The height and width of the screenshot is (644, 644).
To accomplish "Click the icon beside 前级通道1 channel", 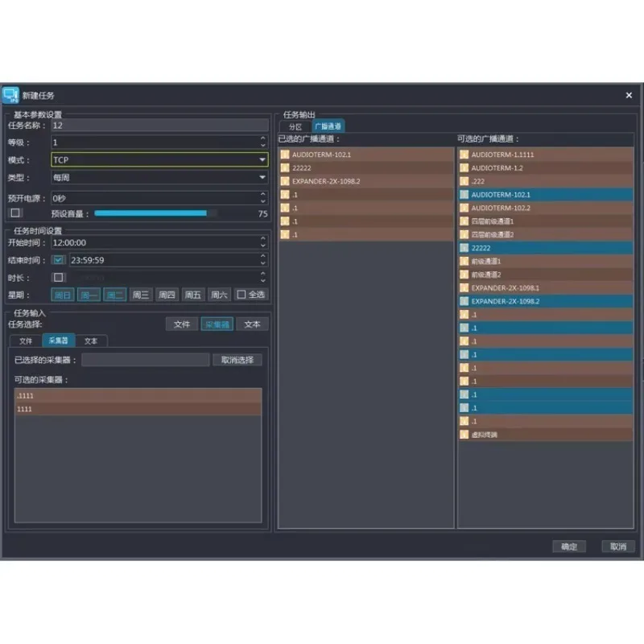I will point(464,261).
